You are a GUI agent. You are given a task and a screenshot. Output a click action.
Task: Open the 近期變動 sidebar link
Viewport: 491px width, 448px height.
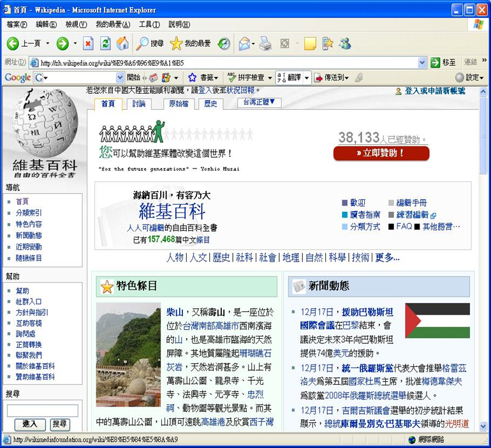(x=29, y=247)
